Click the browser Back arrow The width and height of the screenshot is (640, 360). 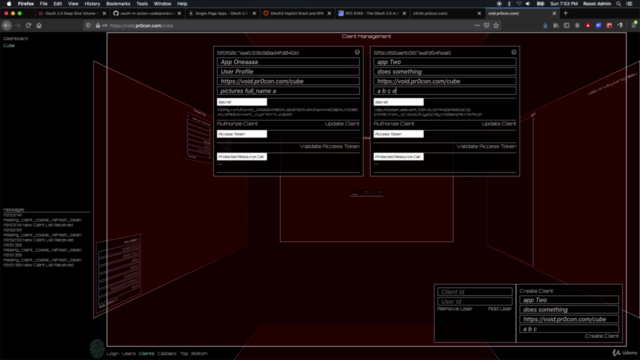point(7,25)
